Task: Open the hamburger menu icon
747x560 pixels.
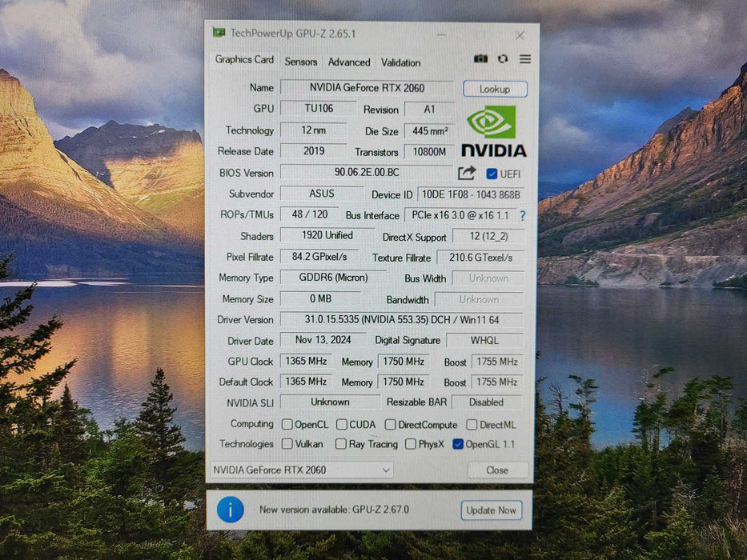Action: click(x=525, y=58)
